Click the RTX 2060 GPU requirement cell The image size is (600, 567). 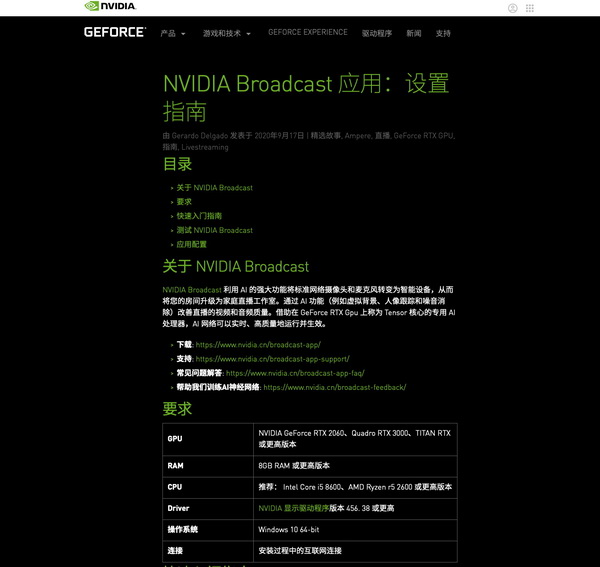[355, 439]
